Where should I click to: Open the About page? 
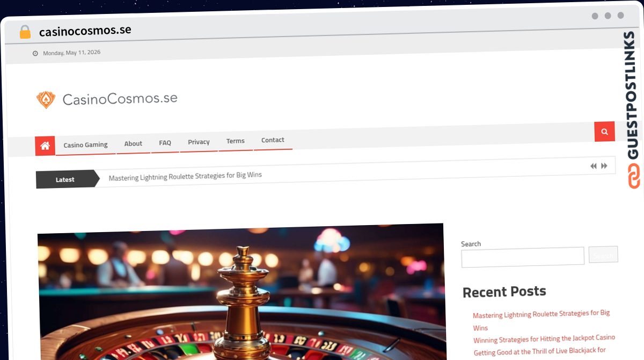tap(133, 143)
